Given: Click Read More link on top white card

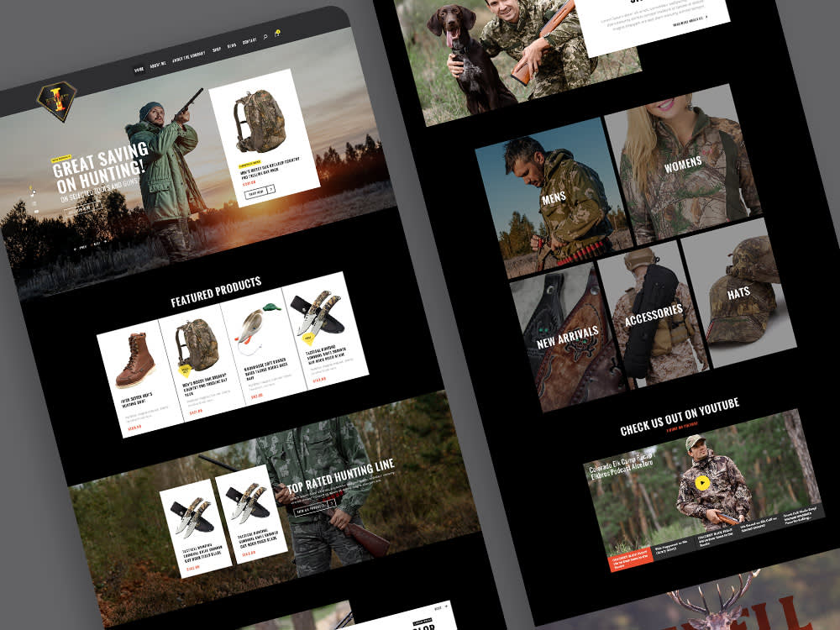Looking at the screenshot, I should 690,20.
